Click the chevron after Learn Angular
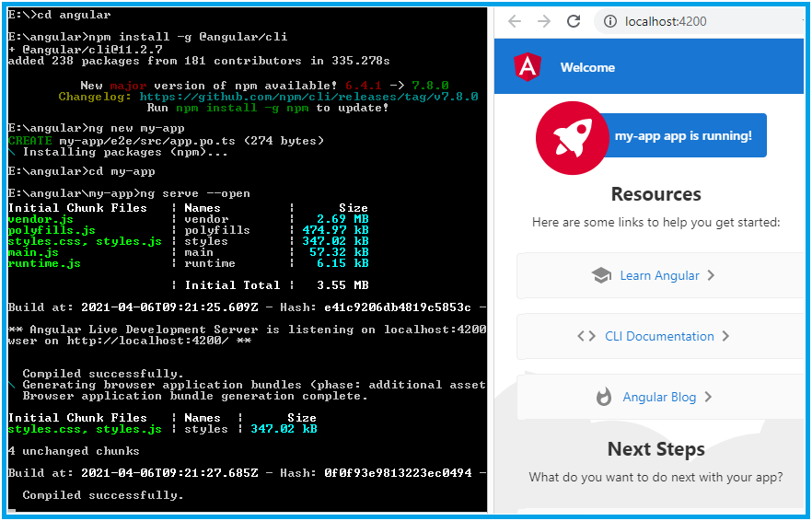Viewport: 812px width, 521px height. [x=711, y=275]
